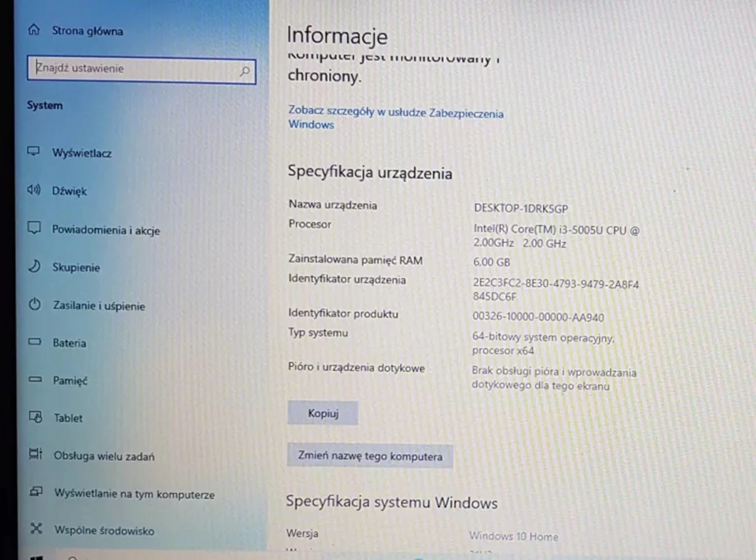The height and width of the screenshot is (560, 756).
Task: Open Zobacz szczegóły w usłudze Zabezpieczenia Windows link
Action: tap(395, 118)
